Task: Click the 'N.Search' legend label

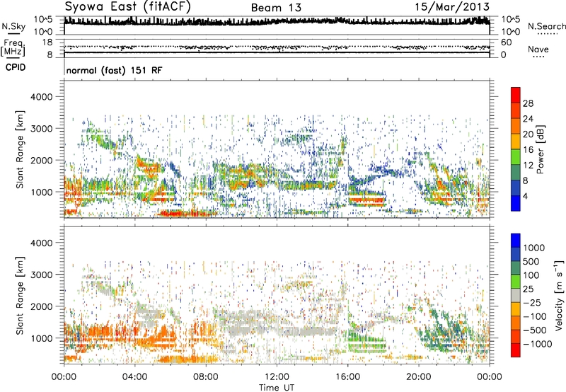Action: (546, 26)
